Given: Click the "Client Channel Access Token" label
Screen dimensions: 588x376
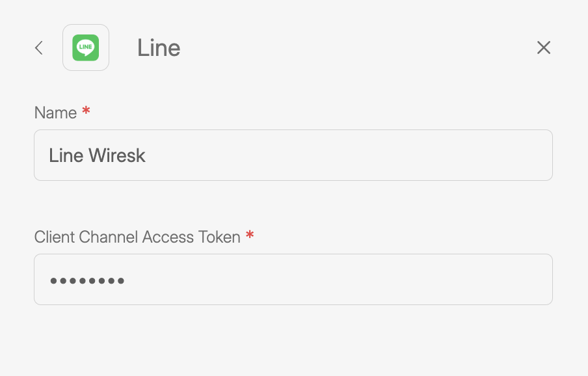Looking at the screenshot, I should point(137,237).
